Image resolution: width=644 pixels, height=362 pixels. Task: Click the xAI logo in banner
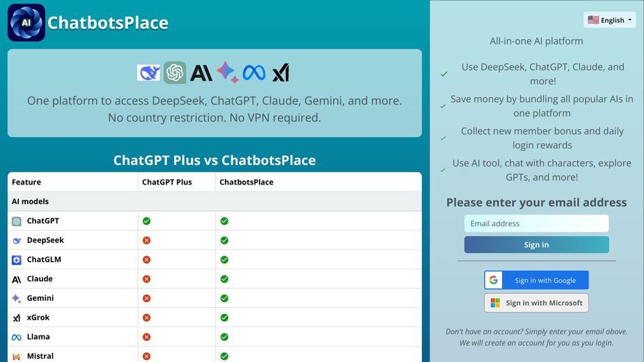point(281,72)
